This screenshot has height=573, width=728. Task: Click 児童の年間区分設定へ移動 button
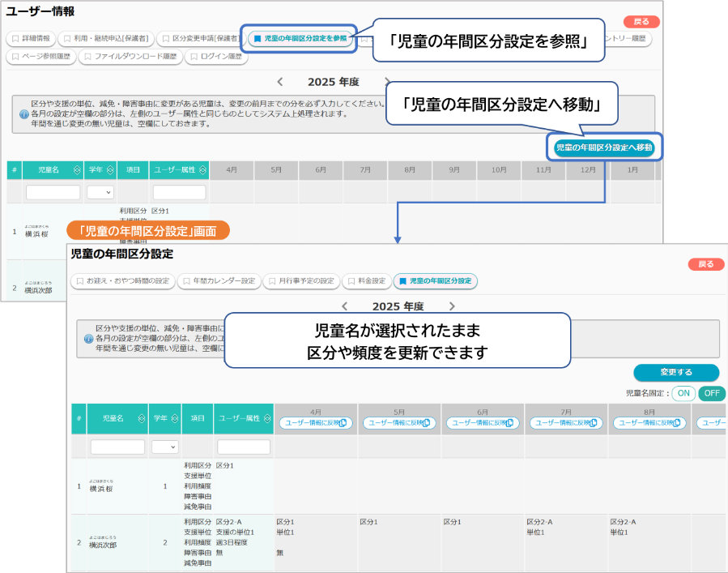[603, 148]
